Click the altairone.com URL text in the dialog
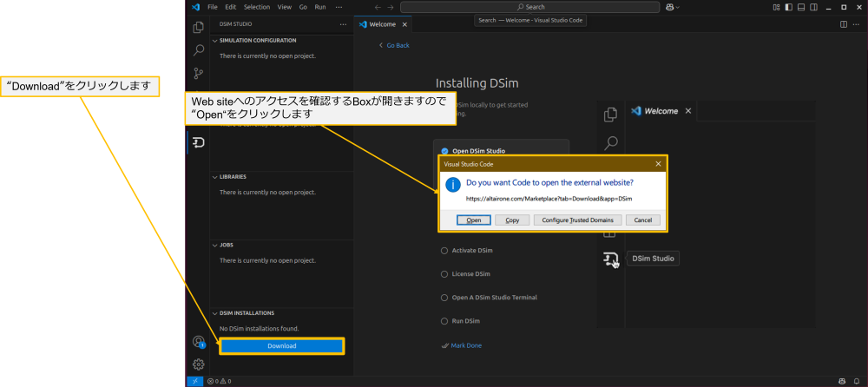This screenshot has height=387, width=868. (549, 198)
